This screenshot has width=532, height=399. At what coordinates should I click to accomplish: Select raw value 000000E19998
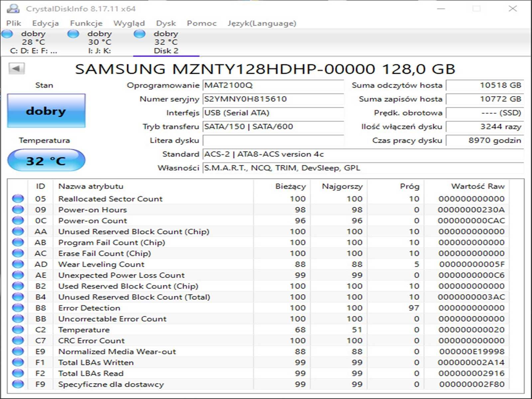coord(472,351)
